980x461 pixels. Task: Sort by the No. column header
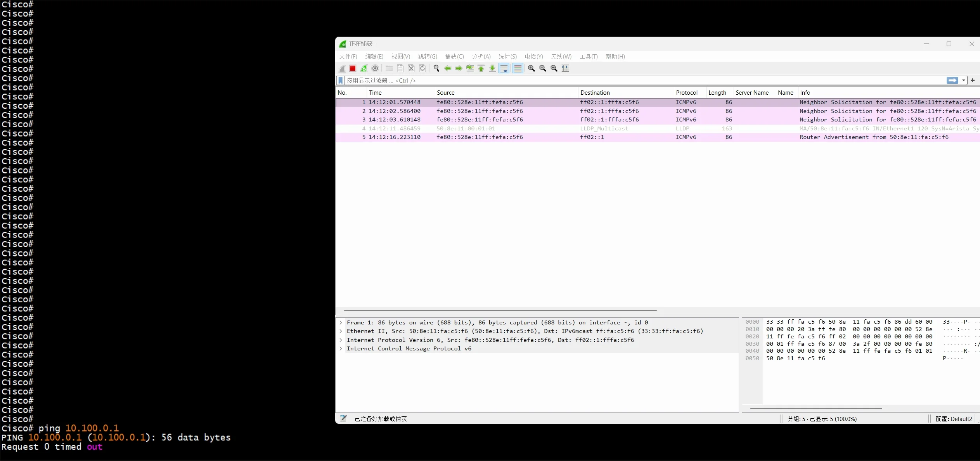tap(351, 93)
